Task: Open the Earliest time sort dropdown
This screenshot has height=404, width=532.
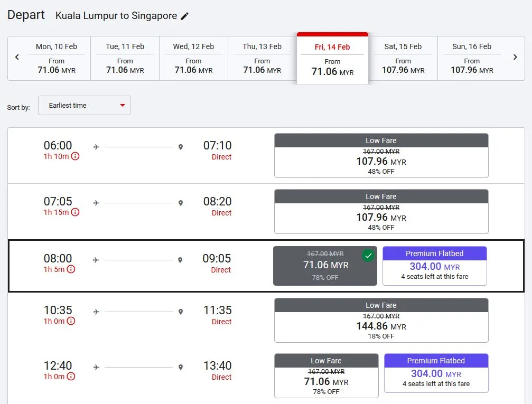Action: click(x=85, y=106)
